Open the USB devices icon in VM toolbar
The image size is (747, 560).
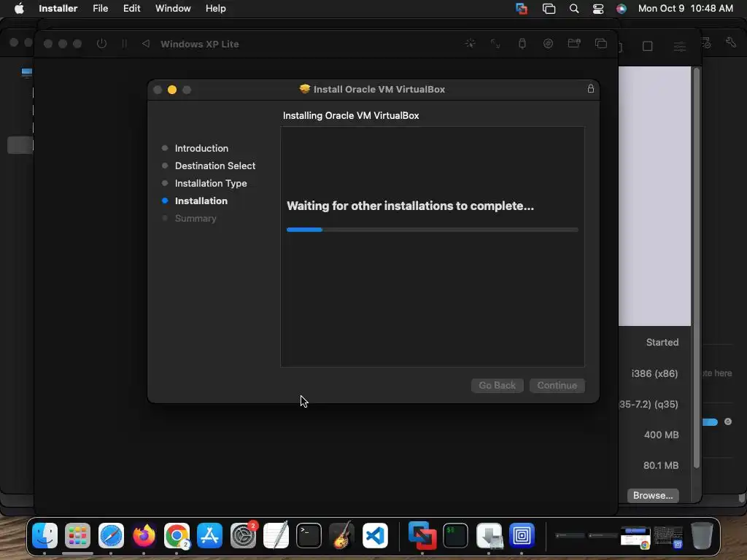[522, 44]
